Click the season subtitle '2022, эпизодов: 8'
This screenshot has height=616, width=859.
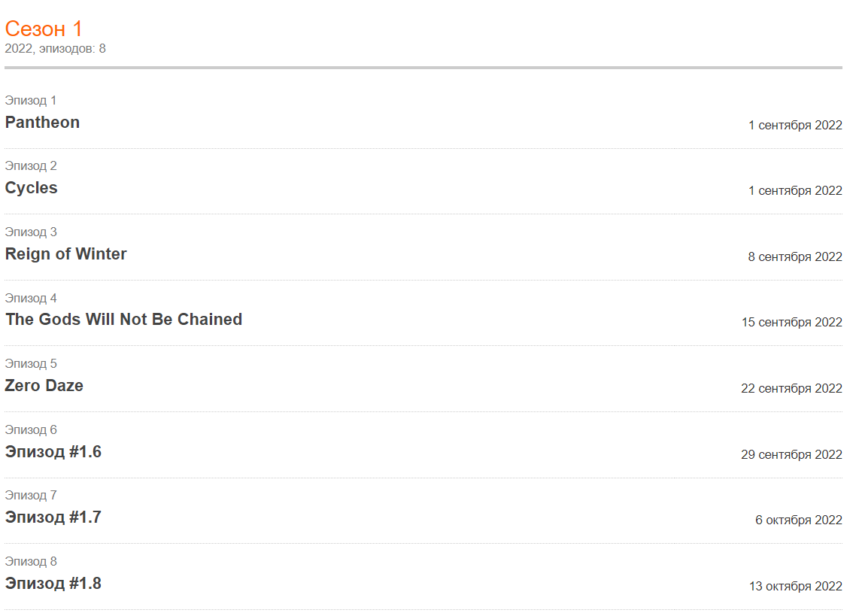click(x=56, y=49)
